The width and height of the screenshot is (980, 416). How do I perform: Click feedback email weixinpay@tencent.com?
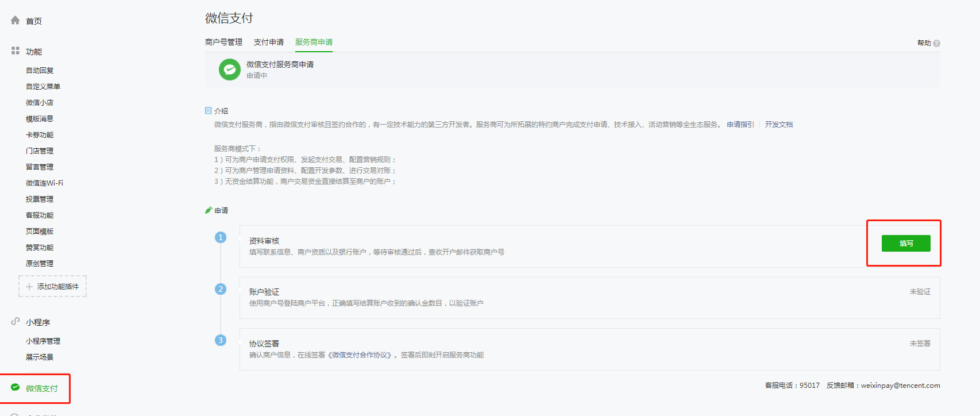[901, 386]
